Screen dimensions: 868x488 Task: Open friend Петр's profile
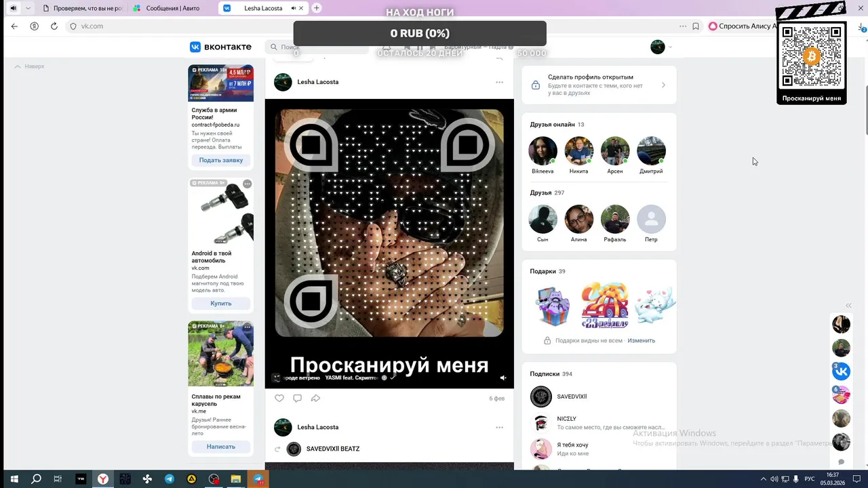651,219
